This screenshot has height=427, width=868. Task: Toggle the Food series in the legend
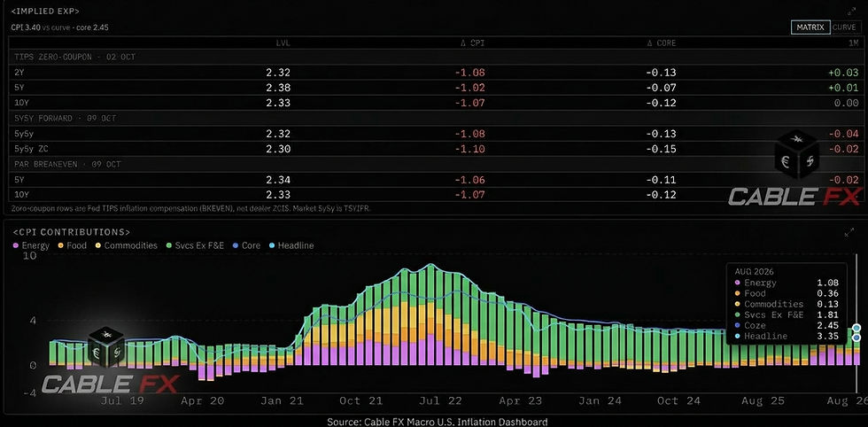[x=72, y=245]
